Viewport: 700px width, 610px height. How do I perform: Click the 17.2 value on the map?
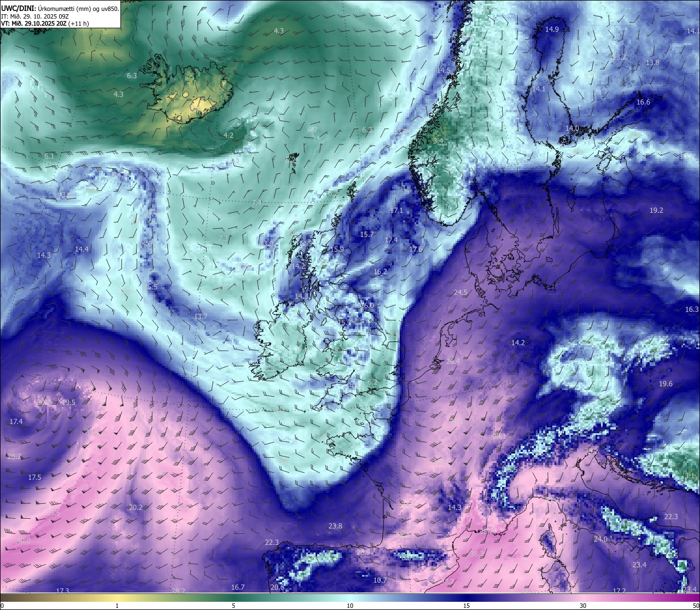point(619,591)
